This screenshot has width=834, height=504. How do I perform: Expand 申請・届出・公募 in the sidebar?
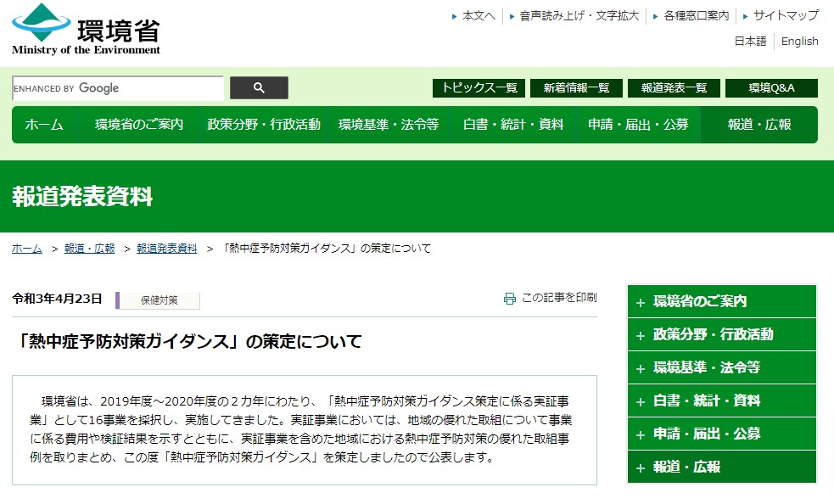pyautogui.click(x=721, y=434)
